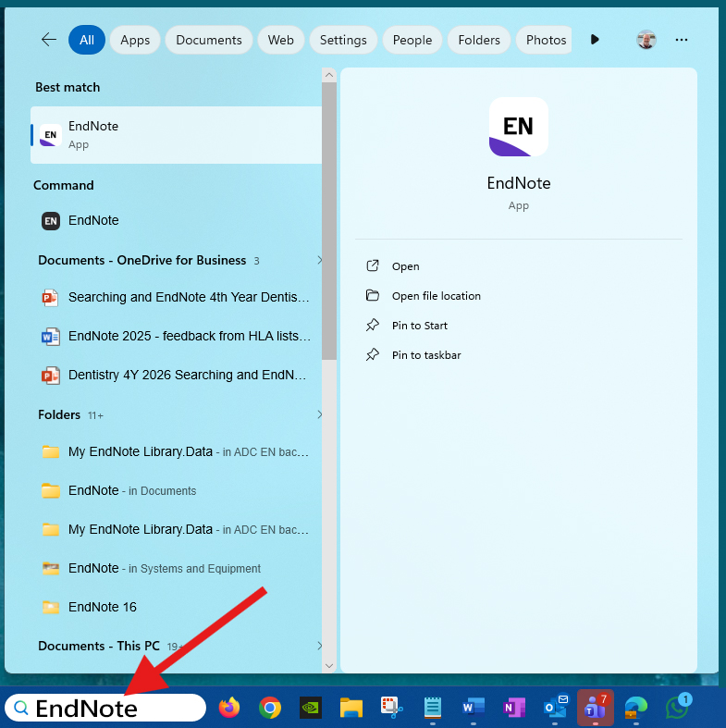Click Open in the EndNote preview pane

[x=406, y=266]
